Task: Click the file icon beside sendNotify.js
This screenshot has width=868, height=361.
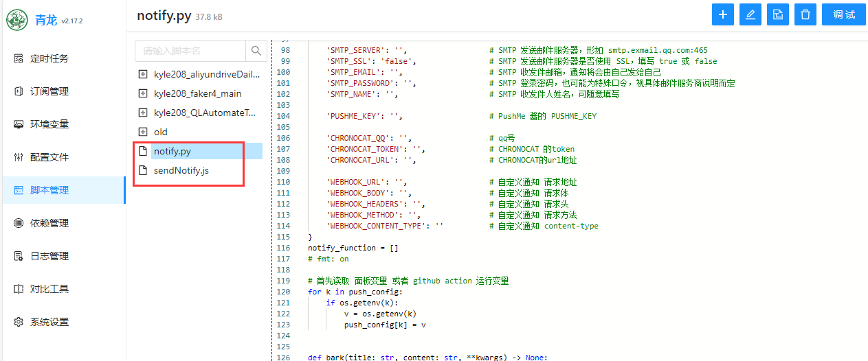Action: [143, 170]
